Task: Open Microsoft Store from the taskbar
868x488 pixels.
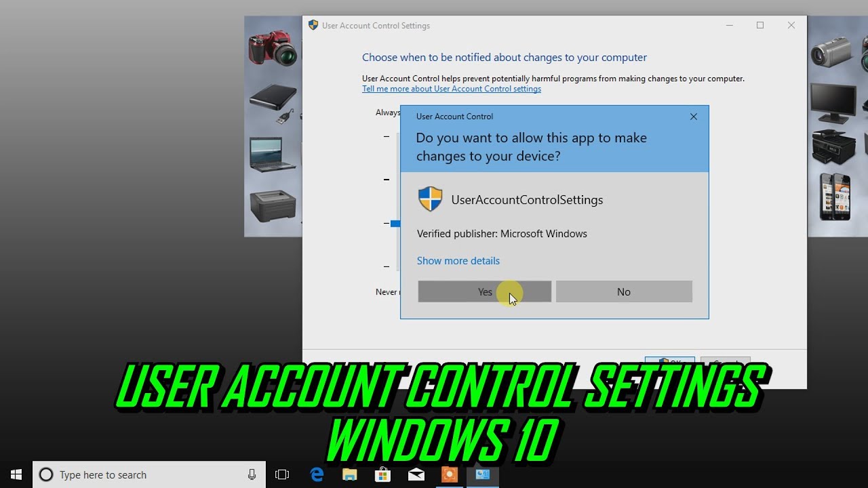Action: [x=382, y=474]
